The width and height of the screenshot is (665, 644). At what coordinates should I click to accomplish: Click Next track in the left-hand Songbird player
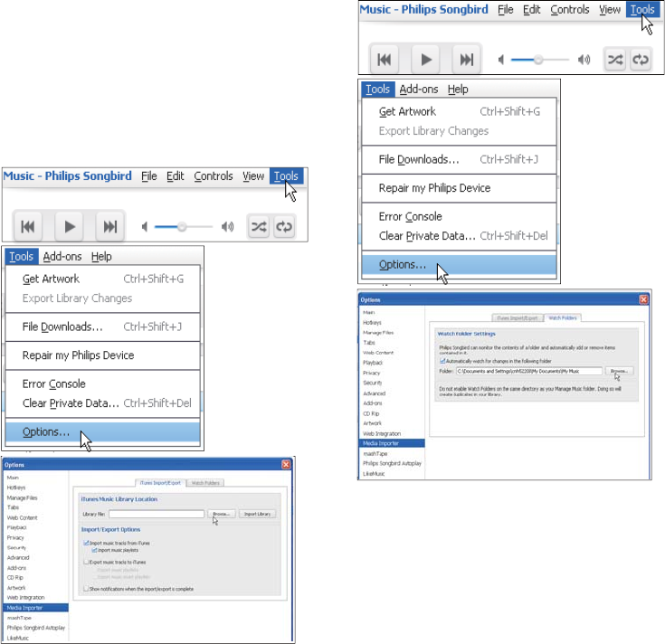tap(110, 227)
